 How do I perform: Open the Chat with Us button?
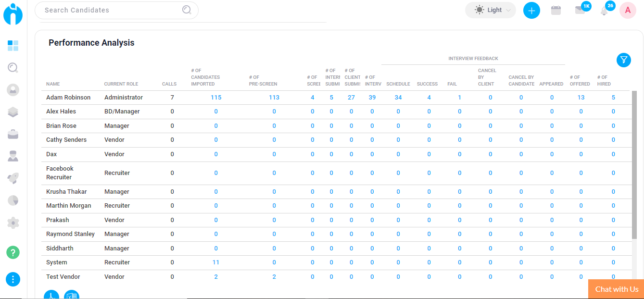[x=617, y=289]
